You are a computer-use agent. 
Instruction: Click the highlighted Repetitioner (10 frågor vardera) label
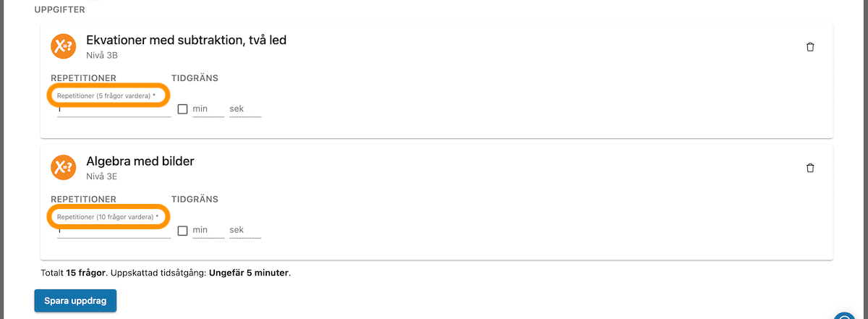point(108,217)
